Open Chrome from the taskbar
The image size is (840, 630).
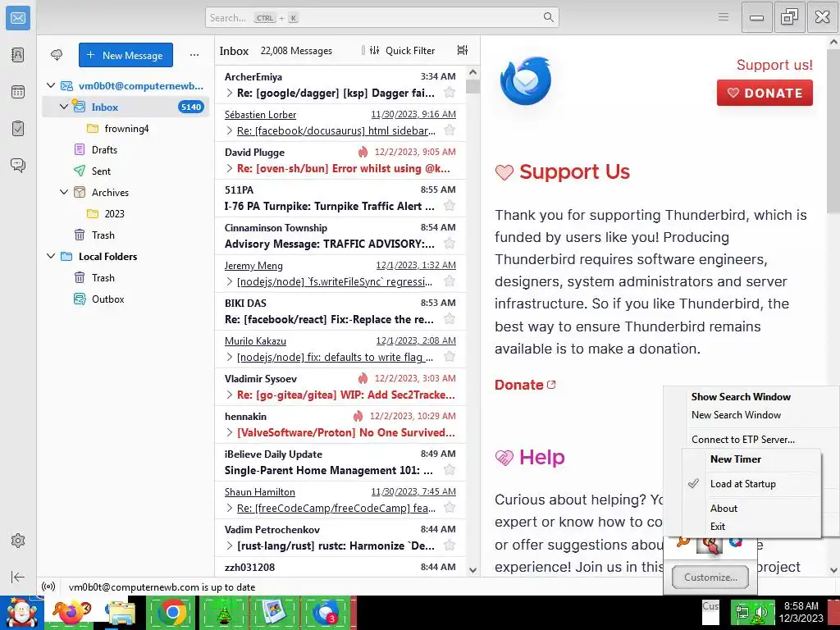171,612
